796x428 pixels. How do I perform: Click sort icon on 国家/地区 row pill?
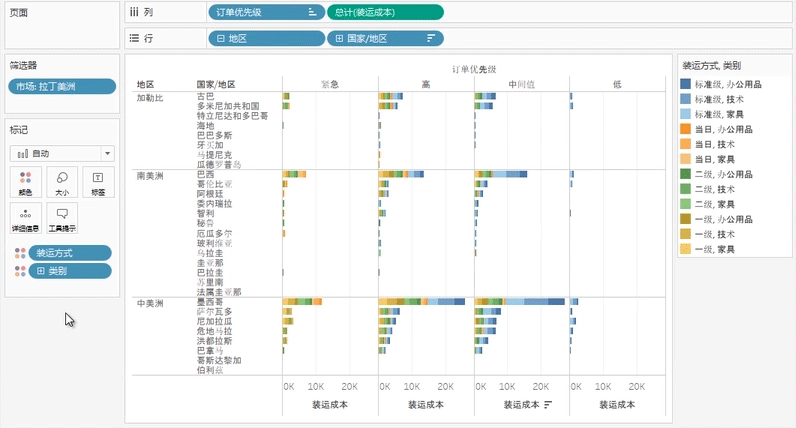(x=431, y=38)
